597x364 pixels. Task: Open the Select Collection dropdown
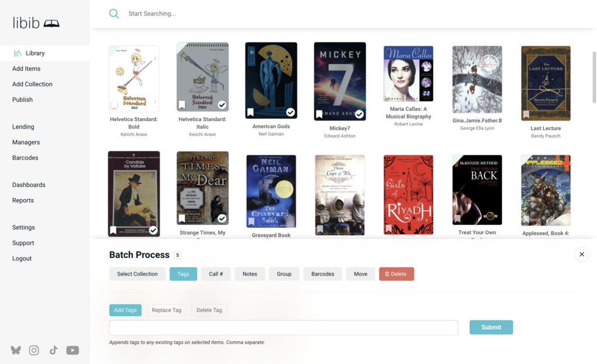click(x=137, y=274)
